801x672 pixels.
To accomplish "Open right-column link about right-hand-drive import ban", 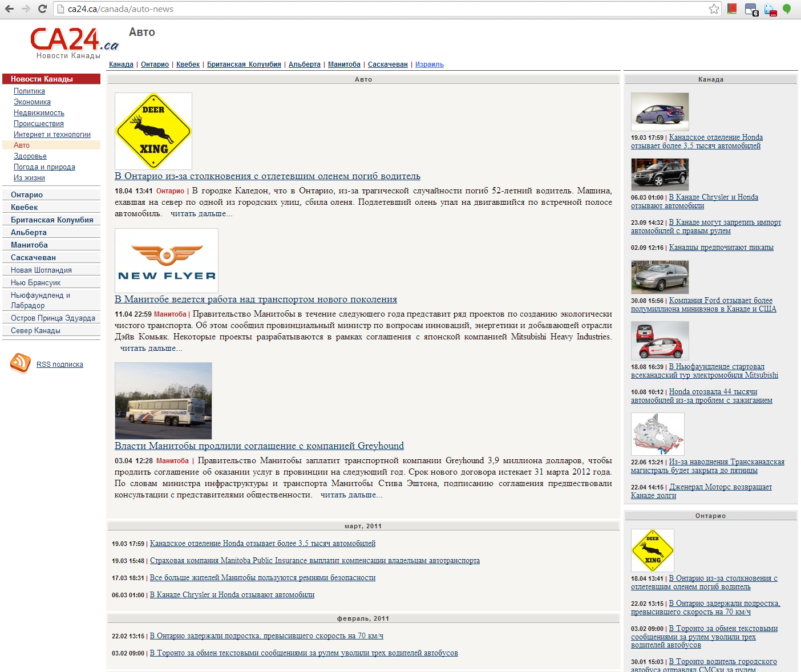I will coord(706,226).
